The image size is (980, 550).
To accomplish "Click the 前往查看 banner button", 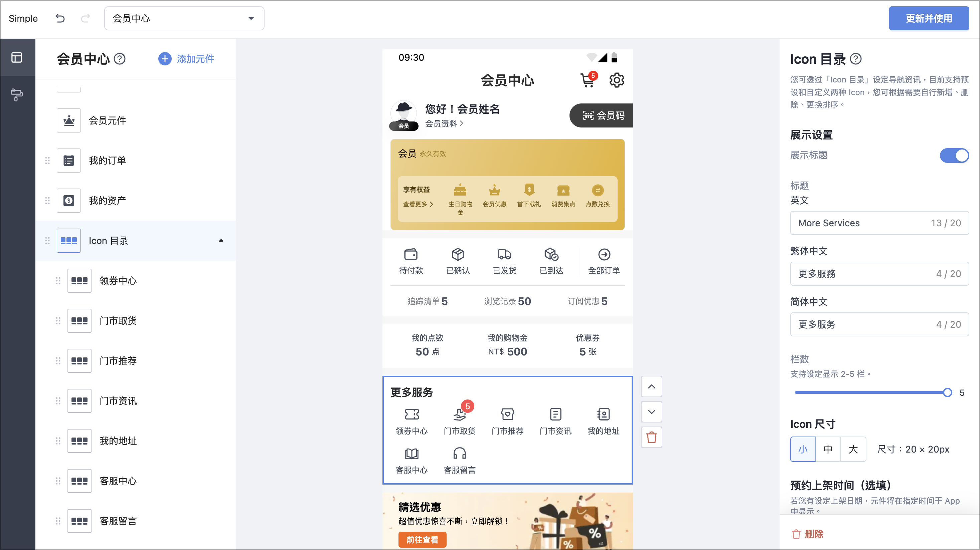I will coord(422,539).
